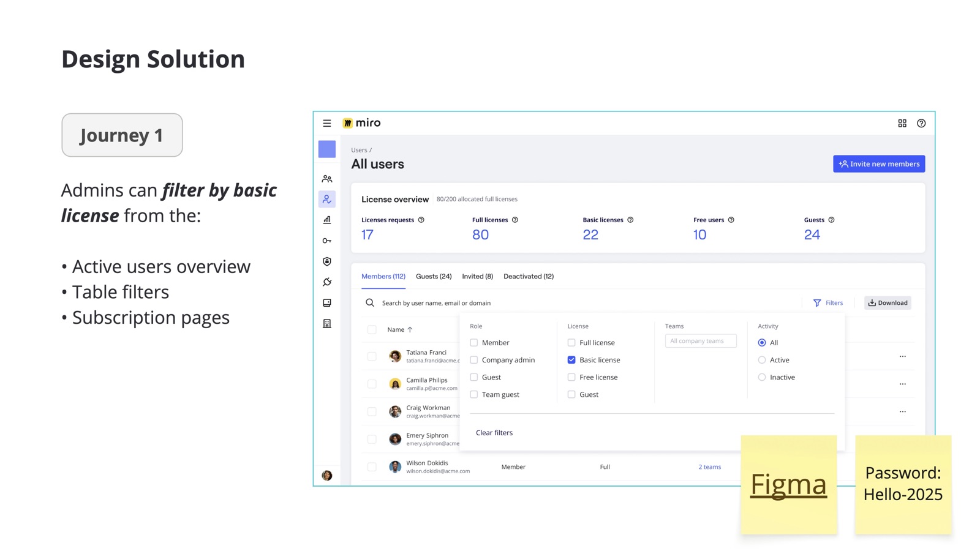Screen dimensions: 980x551
Task: Check the Member role checkbox
Action: point(474,343)
